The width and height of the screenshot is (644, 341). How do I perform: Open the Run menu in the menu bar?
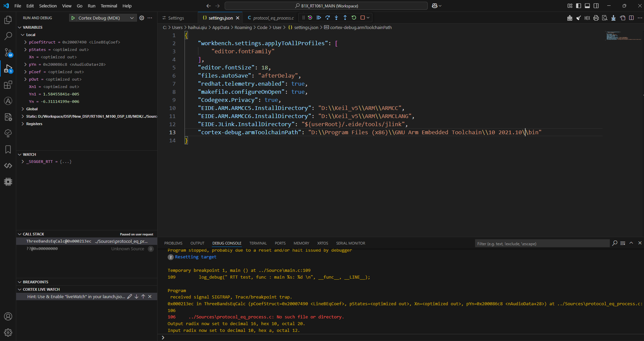click(91, 6)
